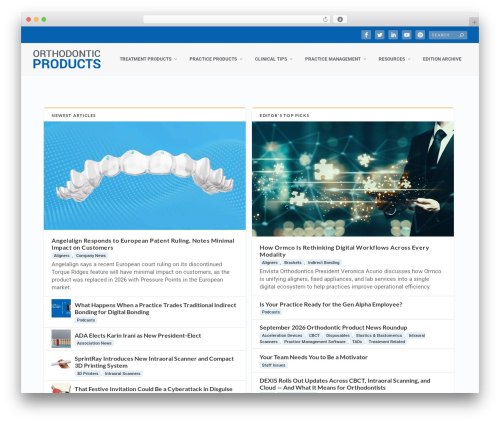
Task: Go to Edition Archive
Action: click(442, 59)
